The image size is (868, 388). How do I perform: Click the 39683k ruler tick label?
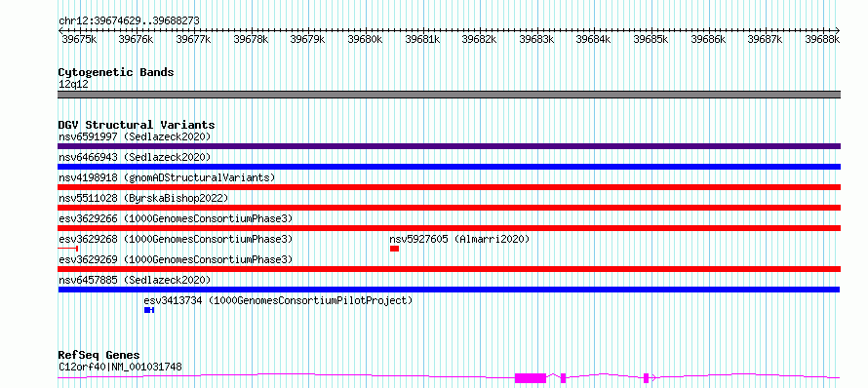pyautogui.click(x=536, y=39)
